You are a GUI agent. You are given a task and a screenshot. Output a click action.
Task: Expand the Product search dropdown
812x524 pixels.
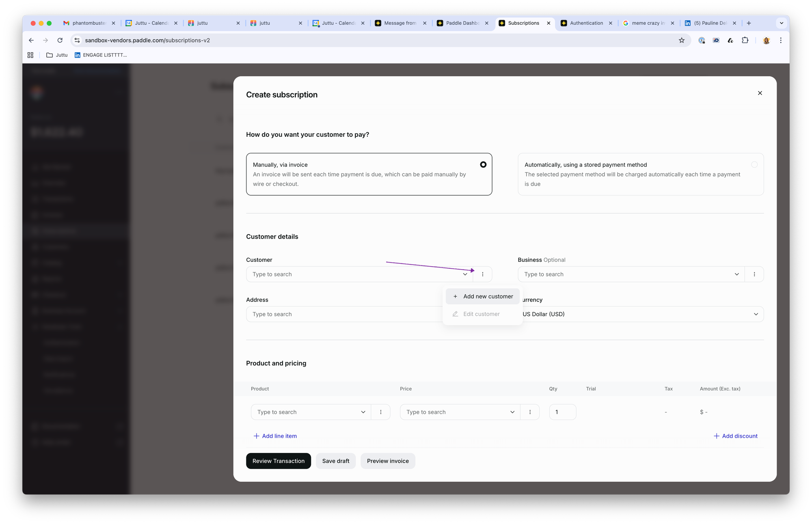363,412
